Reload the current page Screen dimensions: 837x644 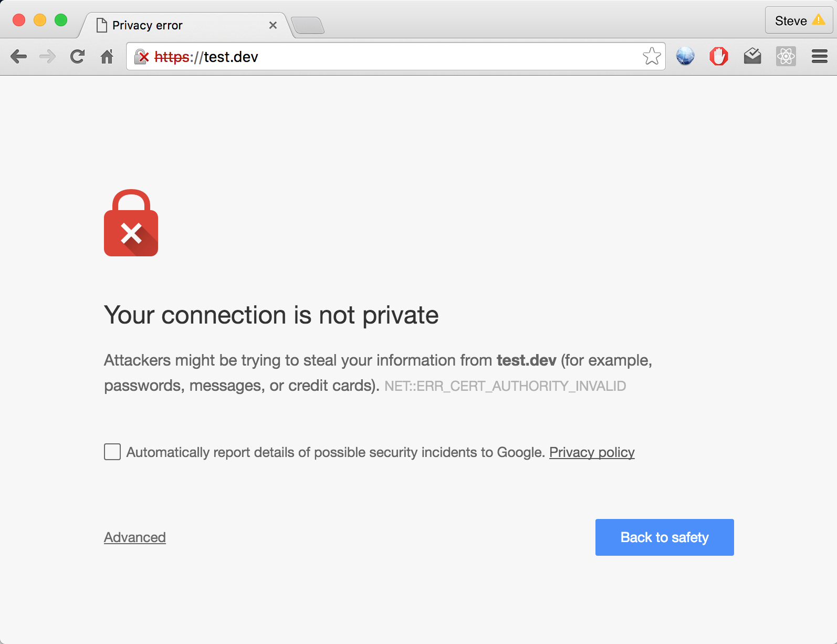pyautogui.click(x=78, y=57)
